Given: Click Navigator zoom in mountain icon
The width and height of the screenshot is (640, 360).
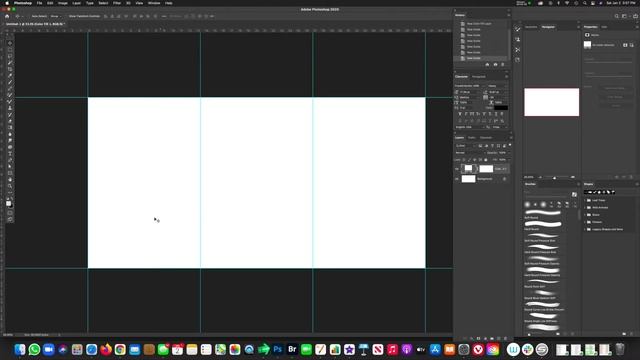Looking at the screenshot, I should click(573, 177).
